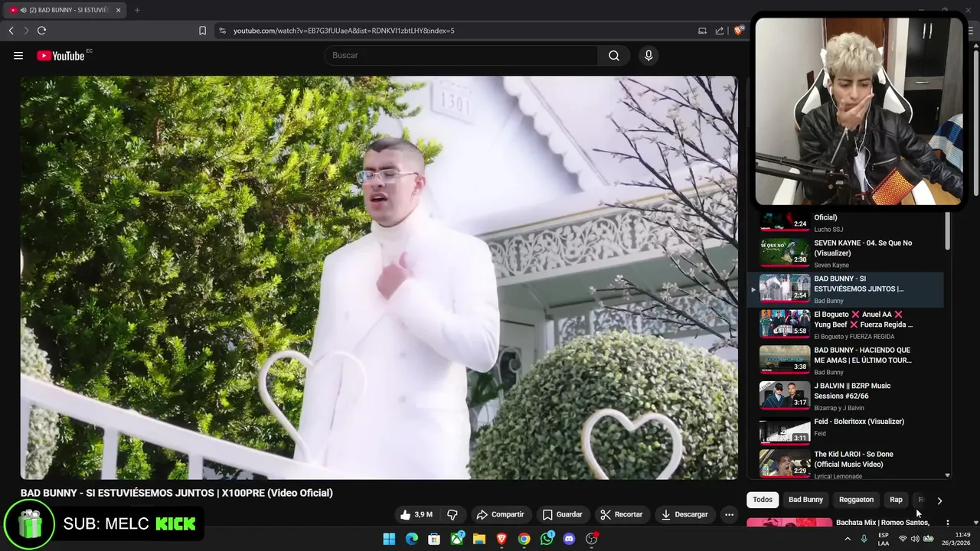
Task: Bookmark this page in the address bar
Action: 202,31
